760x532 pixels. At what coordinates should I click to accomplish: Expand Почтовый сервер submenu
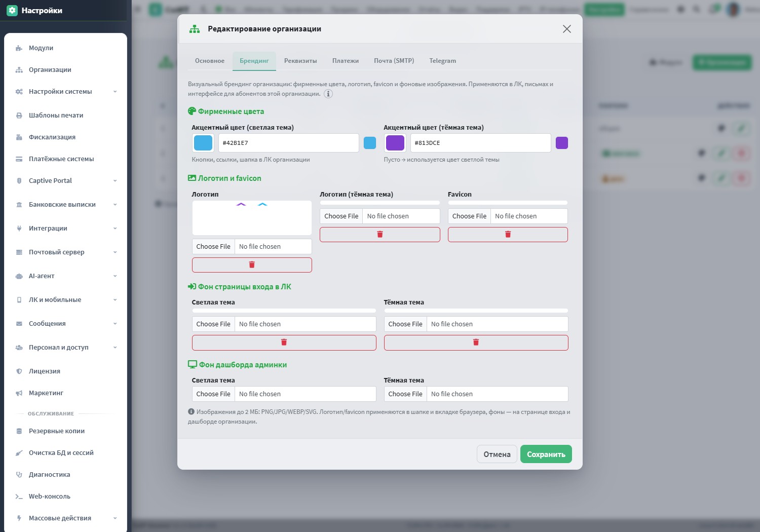pos(65,252)
